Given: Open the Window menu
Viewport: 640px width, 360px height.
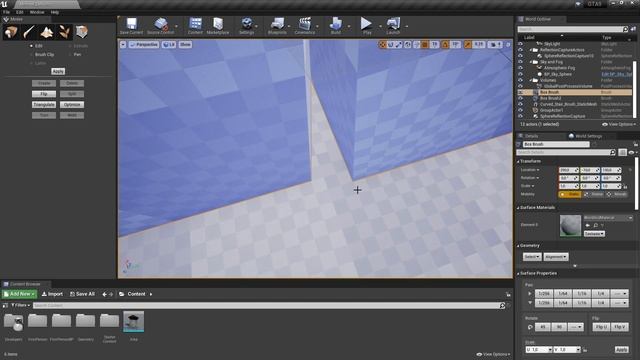Looking at the screenshot, I should pyautogui.click(x=37, y=12).
